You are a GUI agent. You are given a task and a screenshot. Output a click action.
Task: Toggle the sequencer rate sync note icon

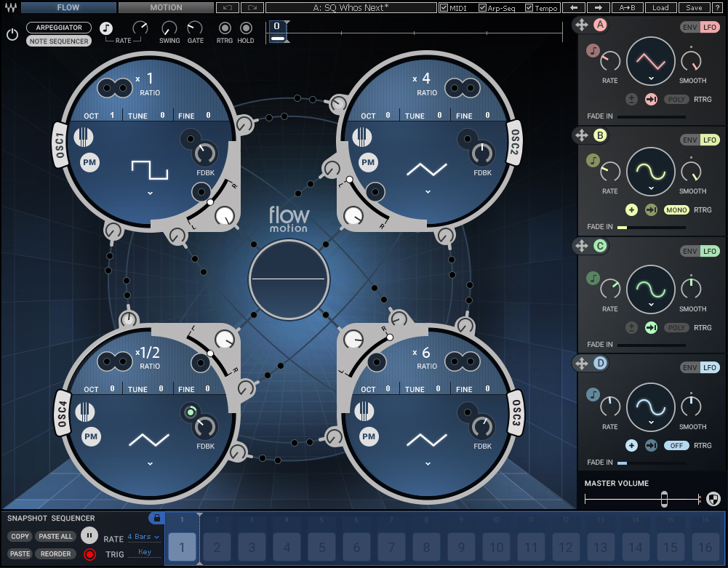click(106, 28)
